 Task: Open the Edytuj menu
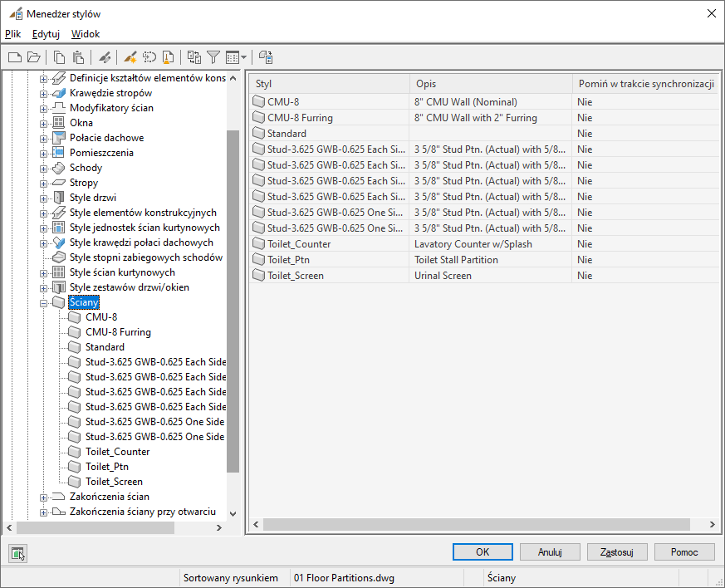[x=46, y=34]
